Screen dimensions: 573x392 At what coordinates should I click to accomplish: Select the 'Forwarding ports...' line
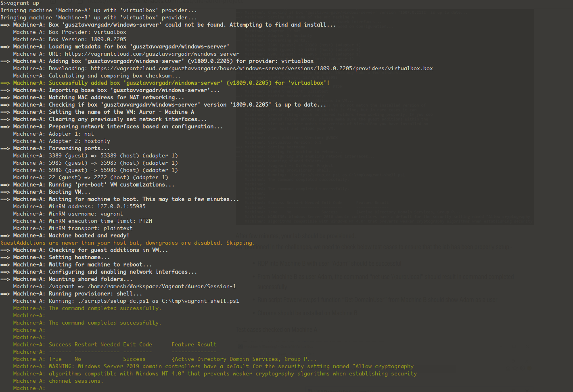[x=55, y=149]
